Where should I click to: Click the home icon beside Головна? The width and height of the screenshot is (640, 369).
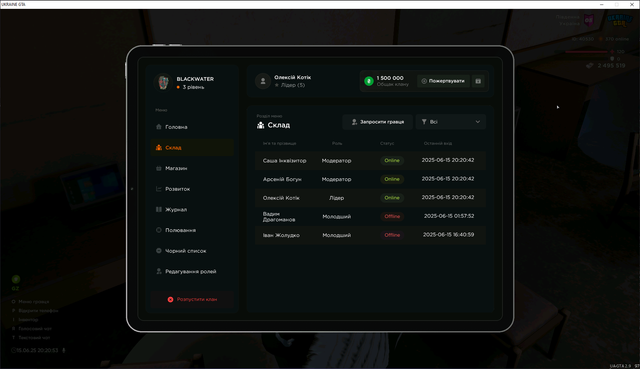point(159,127)
